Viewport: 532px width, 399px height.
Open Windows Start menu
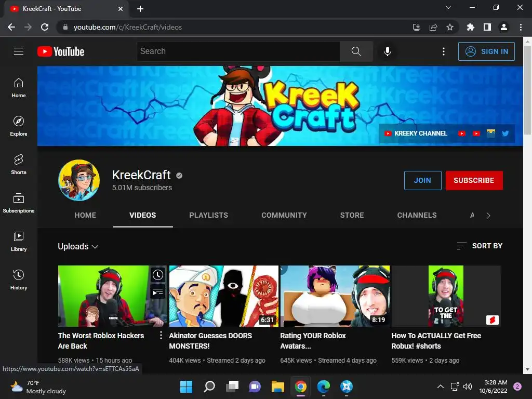click(186, 387)
